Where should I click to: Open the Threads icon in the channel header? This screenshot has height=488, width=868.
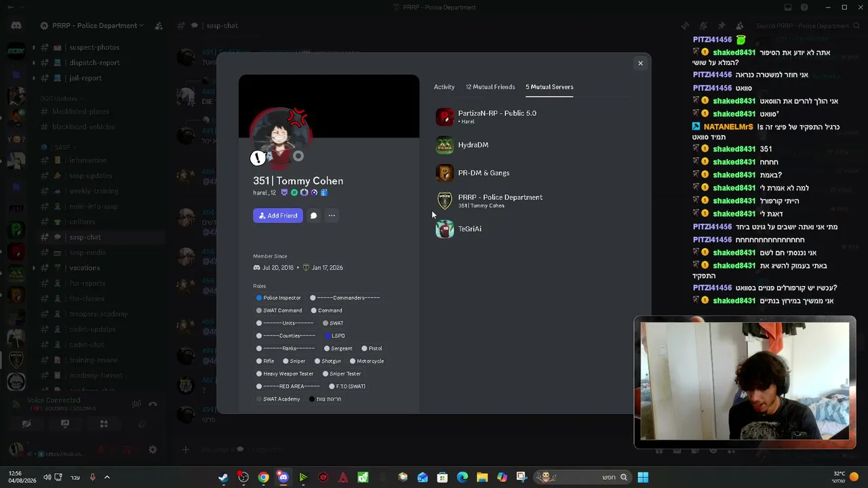(686, 26)
